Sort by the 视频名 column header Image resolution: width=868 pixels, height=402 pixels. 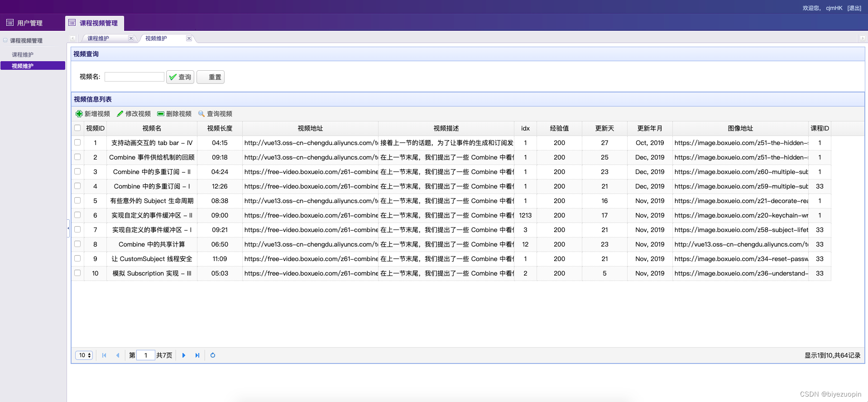[x=152, y=128]
